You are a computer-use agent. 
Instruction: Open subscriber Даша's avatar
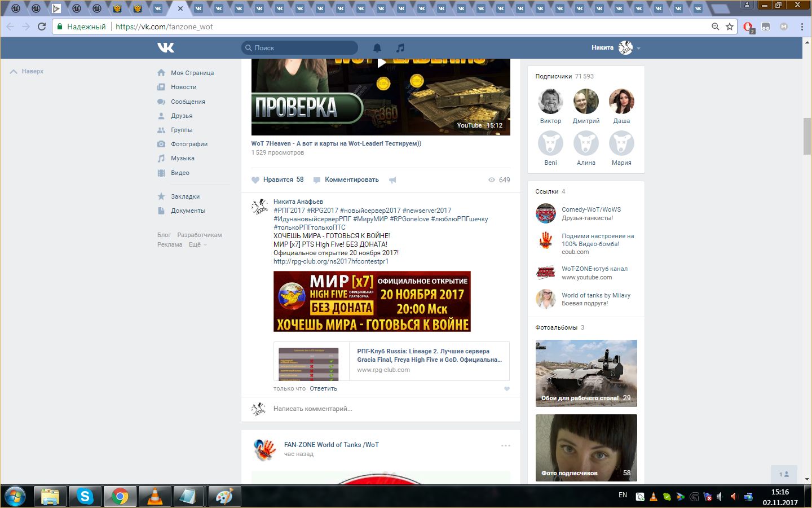click(621, 102)
